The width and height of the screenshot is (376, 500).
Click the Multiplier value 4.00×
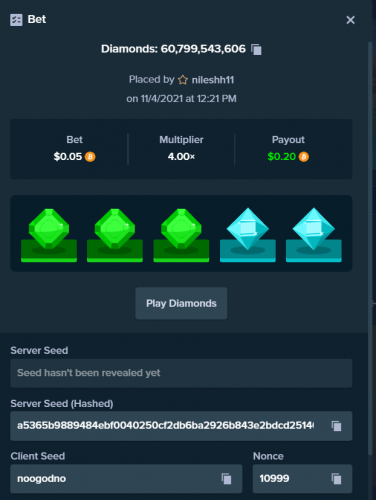(x=181, y=156)
